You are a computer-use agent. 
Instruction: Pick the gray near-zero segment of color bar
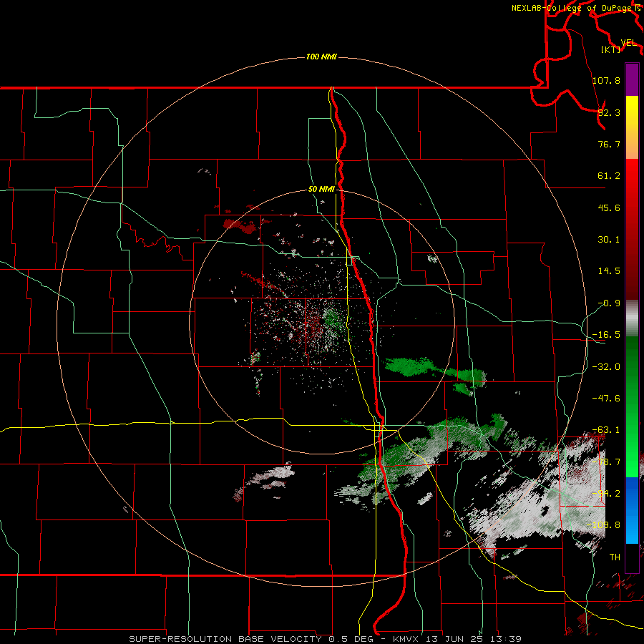[632, 318]
